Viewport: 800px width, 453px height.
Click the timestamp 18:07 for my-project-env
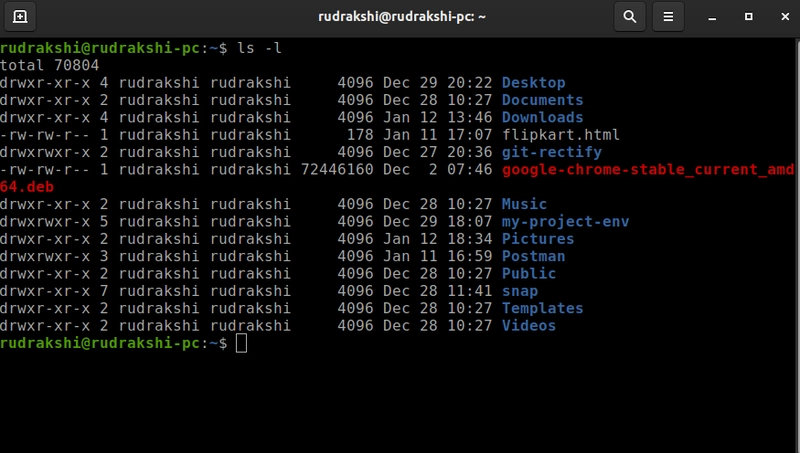[469, 221]
